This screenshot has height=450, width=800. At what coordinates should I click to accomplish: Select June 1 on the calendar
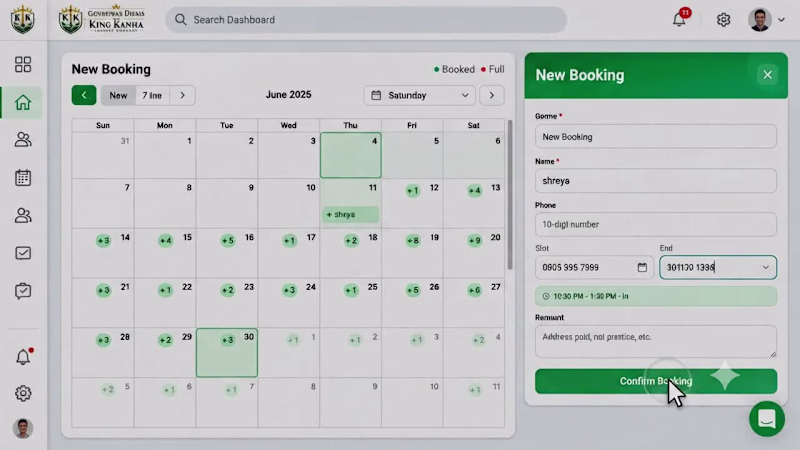(165, 155)
